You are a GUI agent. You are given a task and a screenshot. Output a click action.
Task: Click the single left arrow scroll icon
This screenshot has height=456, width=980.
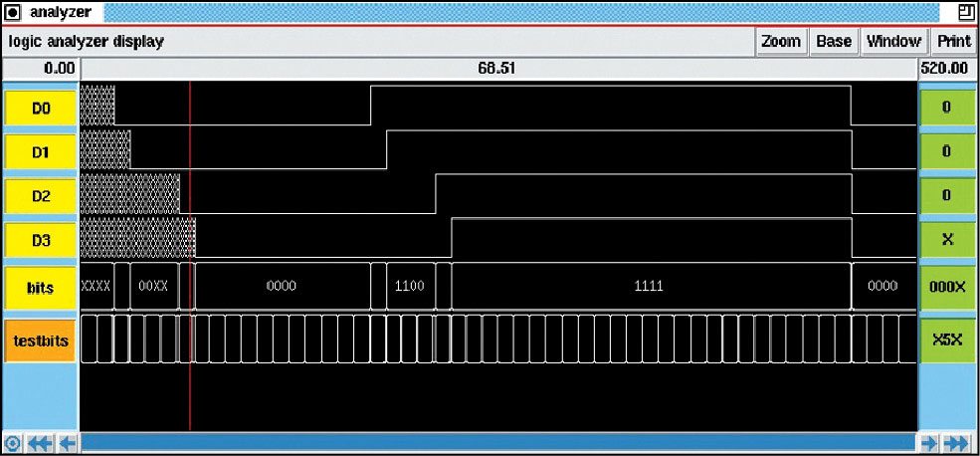pos(68,443)
